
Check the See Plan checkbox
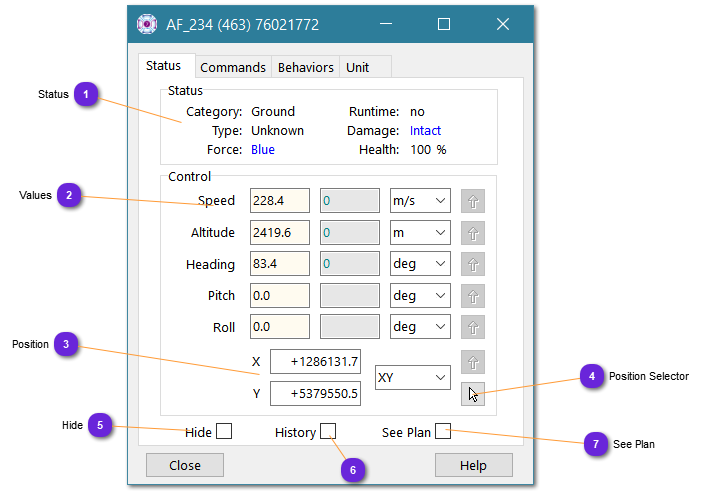443,432
